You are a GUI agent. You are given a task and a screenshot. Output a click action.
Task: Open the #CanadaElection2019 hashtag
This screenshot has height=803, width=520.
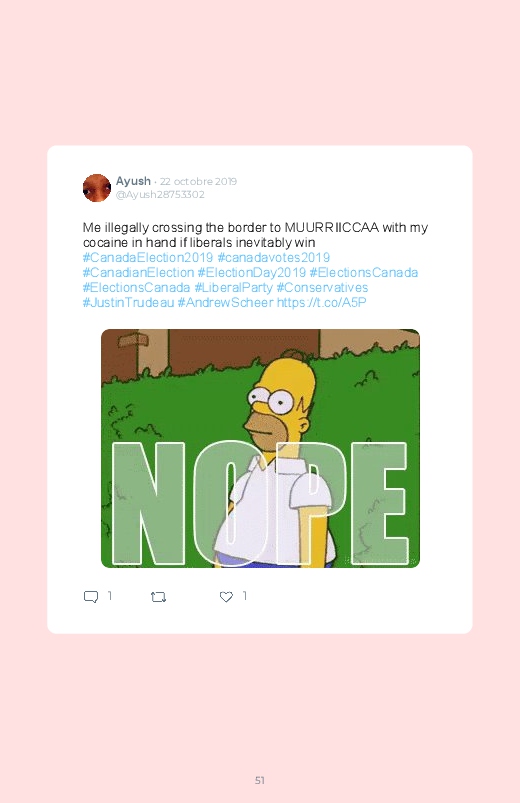pyautogui.click(x=148, y=258)
